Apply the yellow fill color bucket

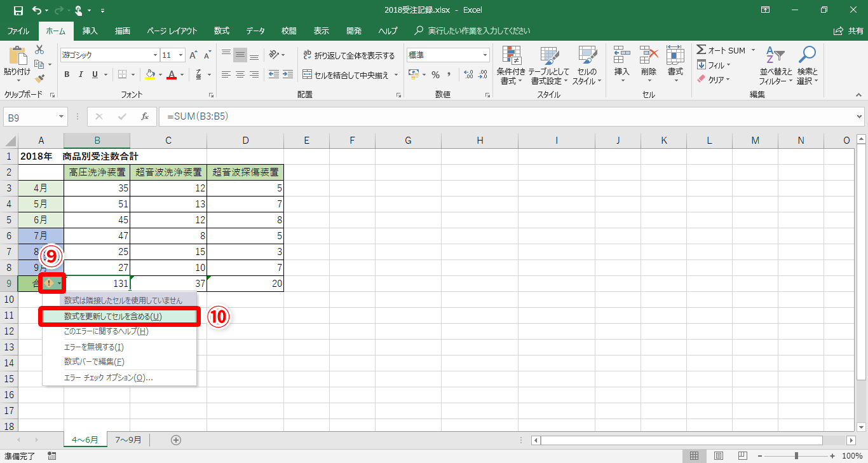coord(149,74)
